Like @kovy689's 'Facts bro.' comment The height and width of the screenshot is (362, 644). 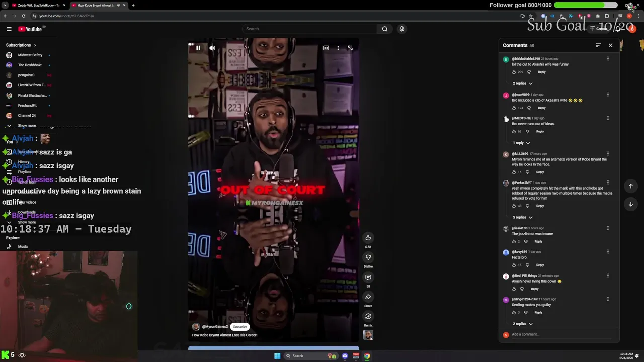point(514,265)
